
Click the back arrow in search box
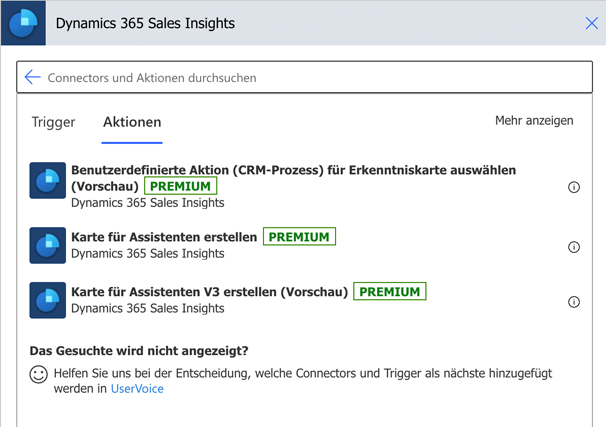(x=32, y=77)
